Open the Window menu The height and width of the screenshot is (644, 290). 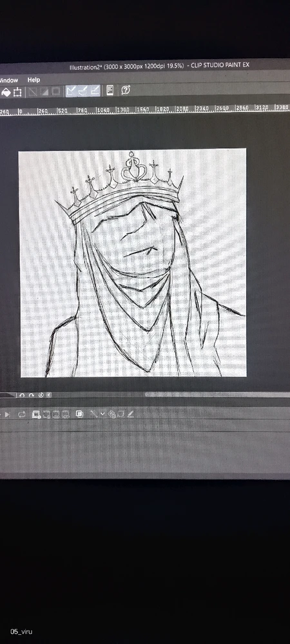click(9, 80)
